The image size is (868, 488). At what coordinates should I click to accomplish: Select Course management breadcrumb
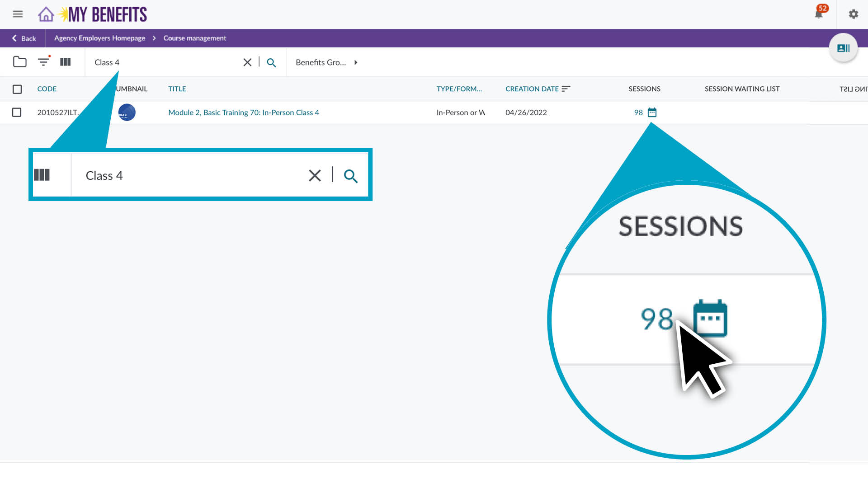coord(194,38)
